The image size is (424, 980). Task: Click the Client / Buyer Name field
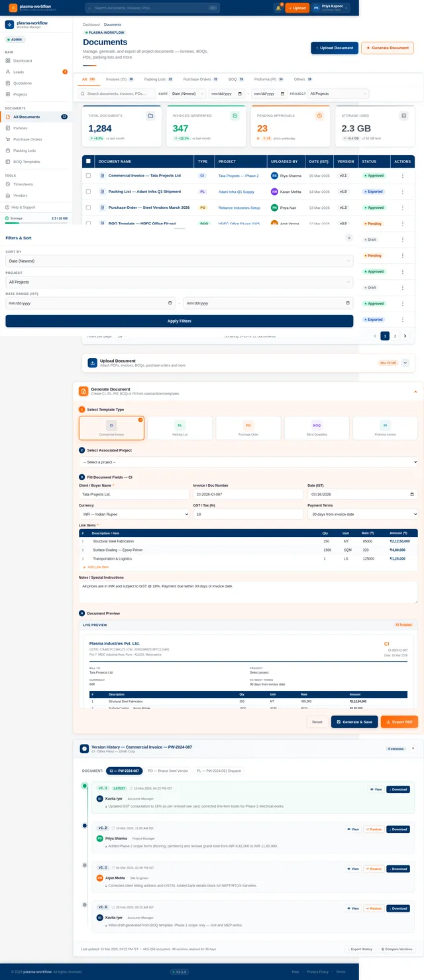pos(134,495)
